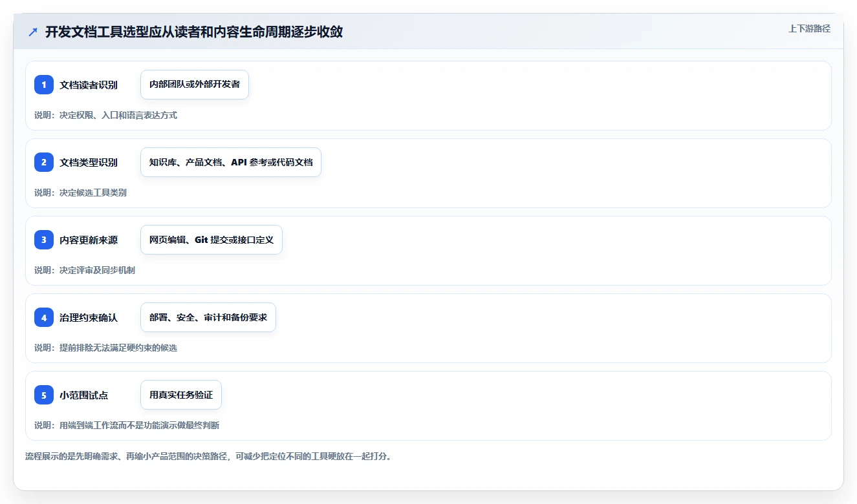857x504 pixels.
Task: Select the 文档读者识别 step label
Action: point(89,85)
